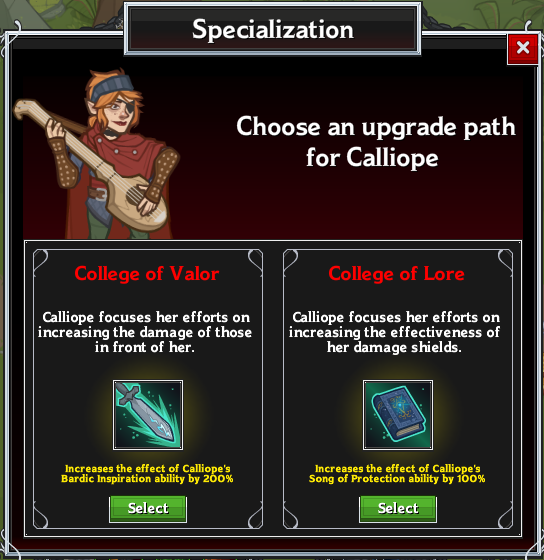This screenshot has height=560, width=544.
Task: Click the yellow Bardic Inspiration 200% bonus text
Action: [x=147, y=474]
